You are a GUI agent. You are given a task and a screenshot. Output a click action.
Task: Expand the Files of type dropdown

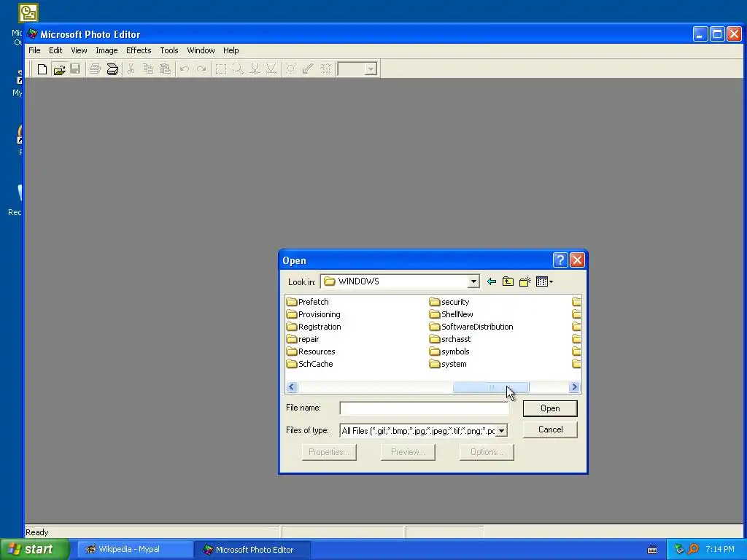pos(502,431)
